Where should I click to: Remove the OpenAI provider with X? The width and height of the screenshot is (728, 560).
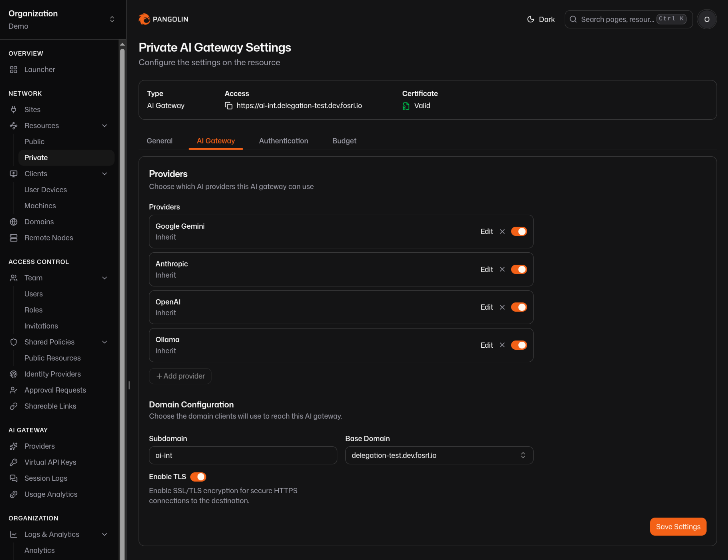[x=502, y=307]
